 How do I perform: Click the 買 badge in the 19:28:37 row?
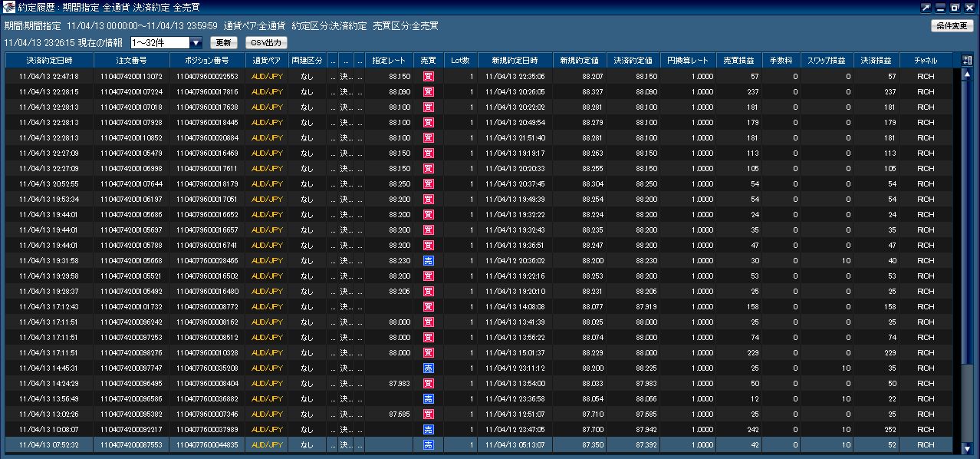coord(429,292)
